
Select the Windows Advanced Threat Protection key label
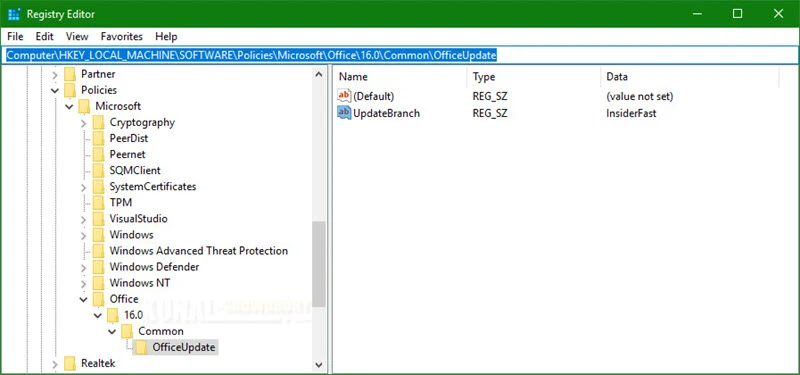tap(198, 251)
